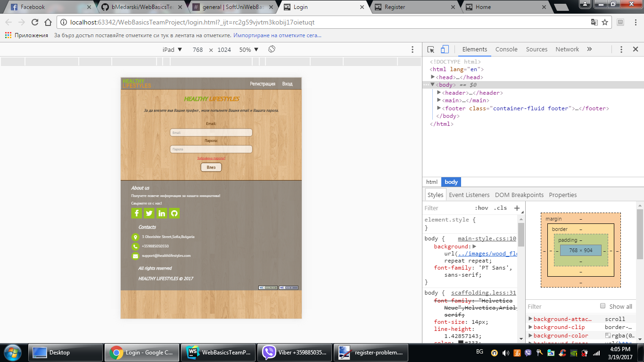The height and width of the screenshot is (362, 644).
Task: Bookmark this page with the star icon
Action: (x=605, y=22)
